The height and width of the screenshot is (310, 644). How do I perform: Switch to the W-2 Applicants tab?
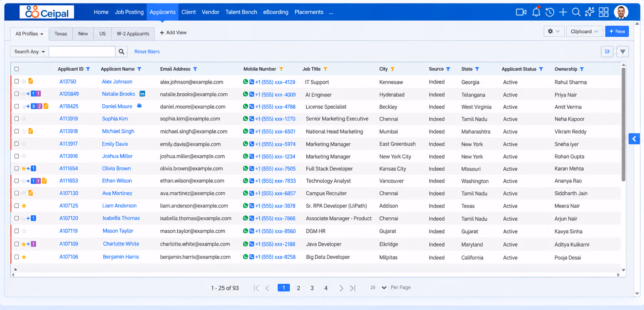133,33
